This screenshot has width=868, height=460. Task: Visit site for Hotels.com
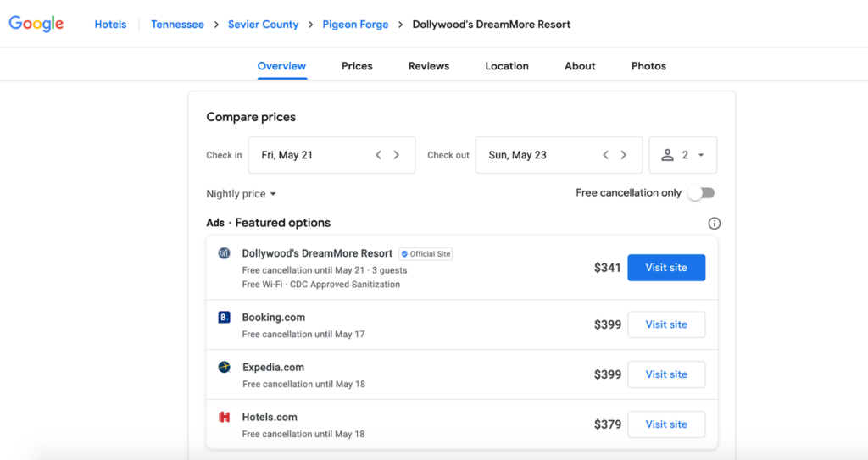tap(666, 424)
